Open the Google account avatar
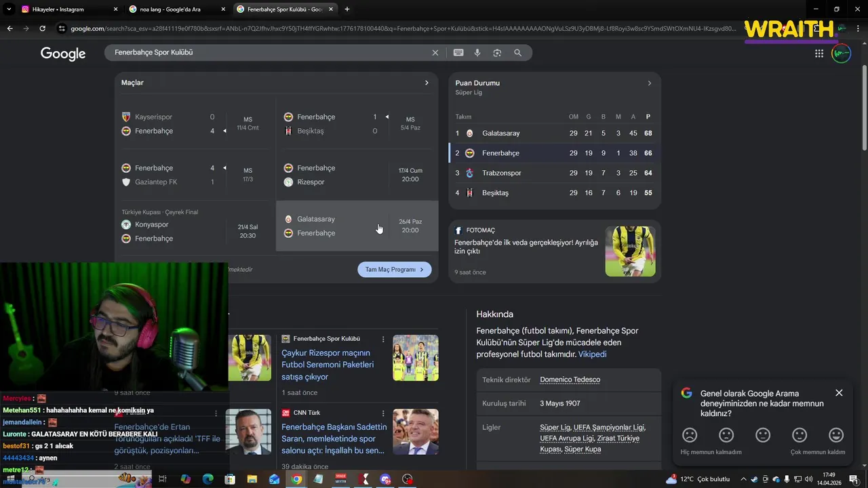The height and width of the screenshot is (488, 868). (841, 54)
